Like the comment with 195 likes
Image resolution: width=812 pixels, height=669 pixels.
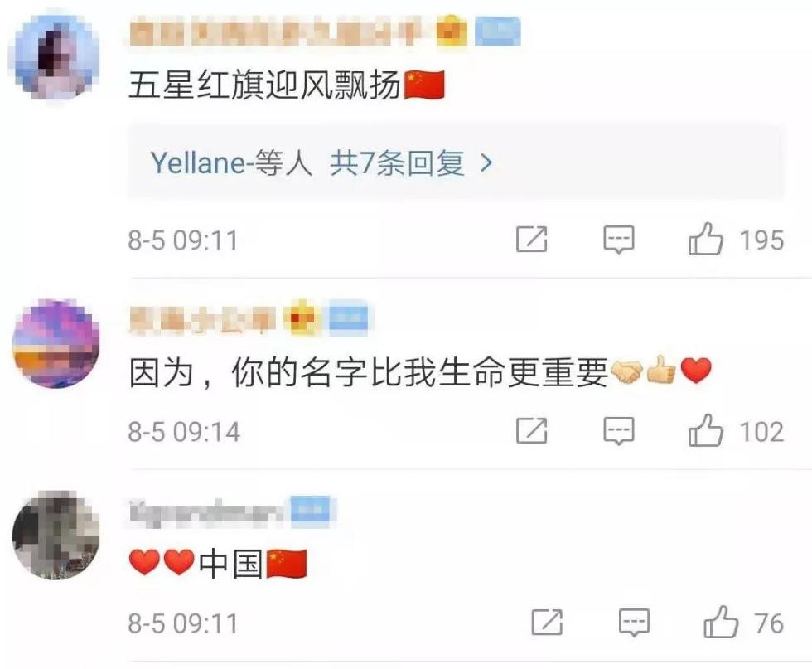[705, 239]
